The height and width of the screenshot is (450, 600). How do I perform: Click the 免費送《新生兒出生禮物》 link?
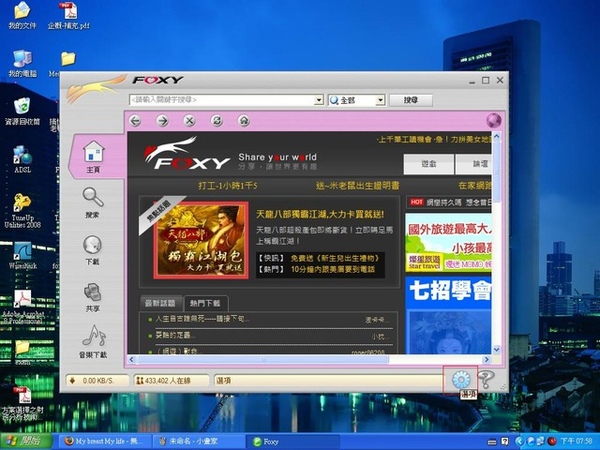click(x=335, y=258)
